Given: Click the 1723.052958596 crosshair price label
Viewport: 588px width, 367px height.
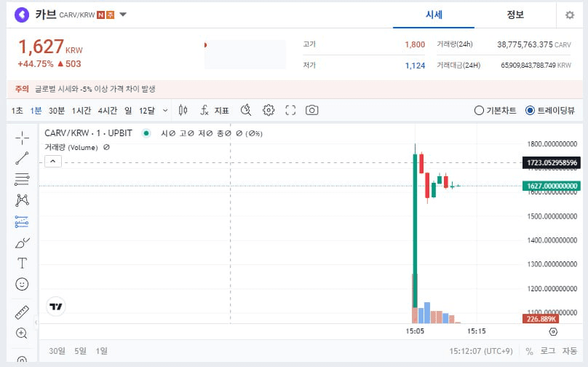Looking at the screenshot, I should pyautogui.click(x=552, y=162).
